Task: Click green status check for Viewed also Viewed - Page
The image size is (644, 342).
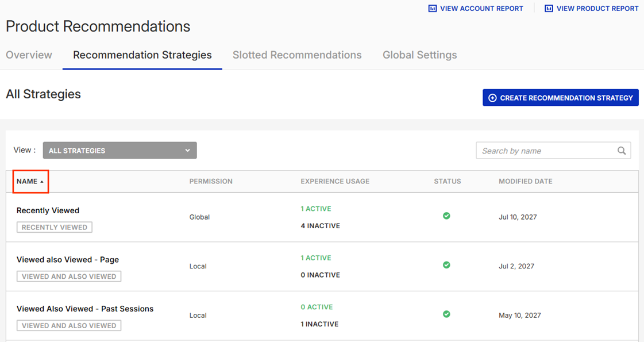Action: pyautogui.click(x=446, y=265)
